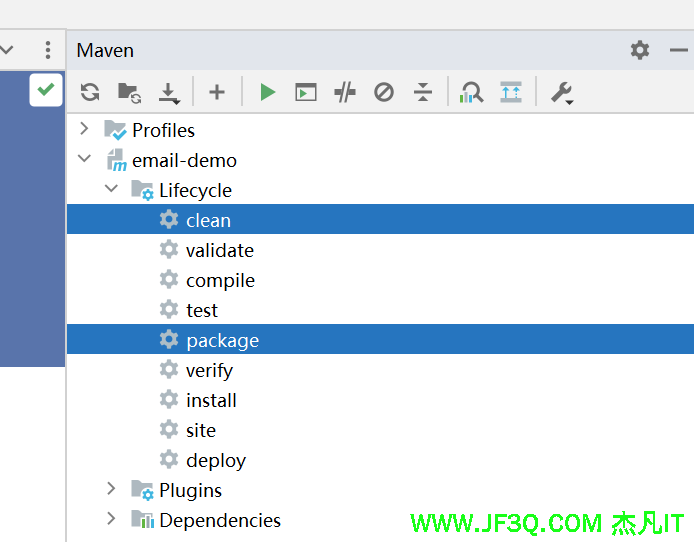Expand the Plugins node
The width and height of the screenshot is (694, 542).
click(x=112, y=489)
